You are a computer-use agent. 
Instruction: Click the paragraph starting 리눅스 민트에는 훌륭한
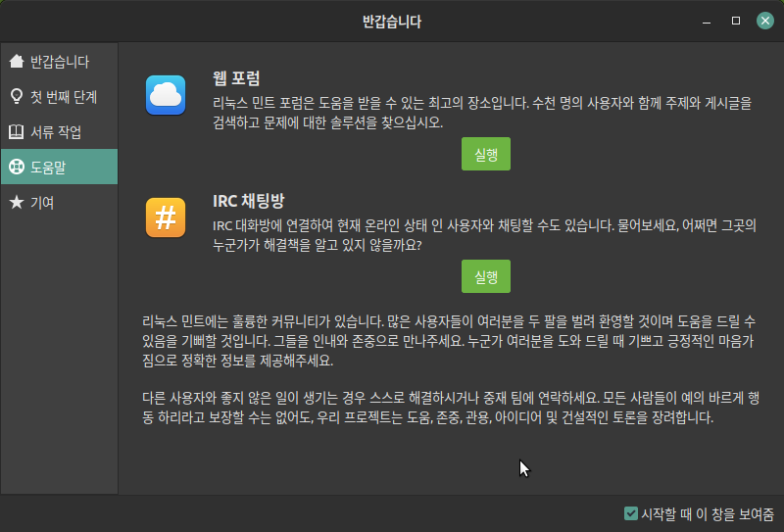(449, 341)
